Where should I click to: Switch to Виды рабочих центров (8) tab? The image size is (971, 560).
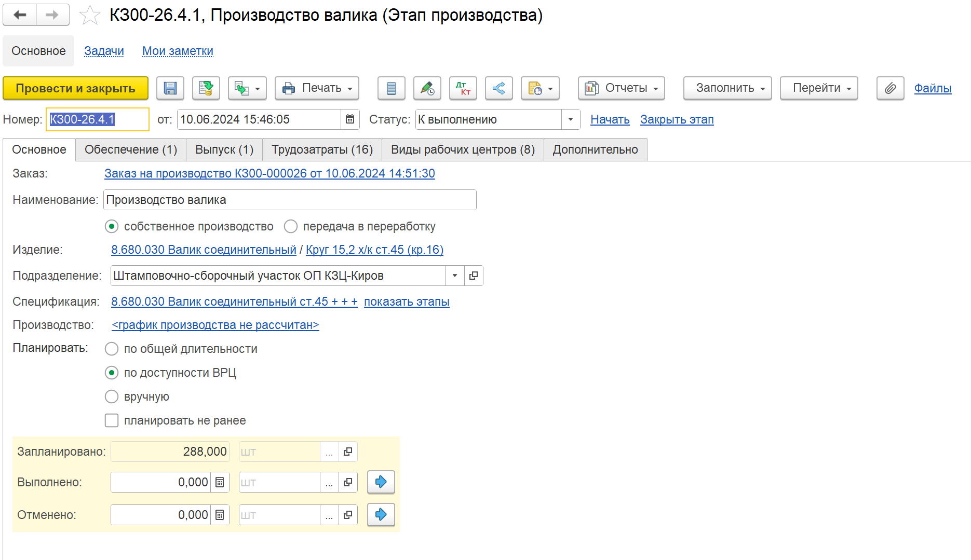point(463,149)
